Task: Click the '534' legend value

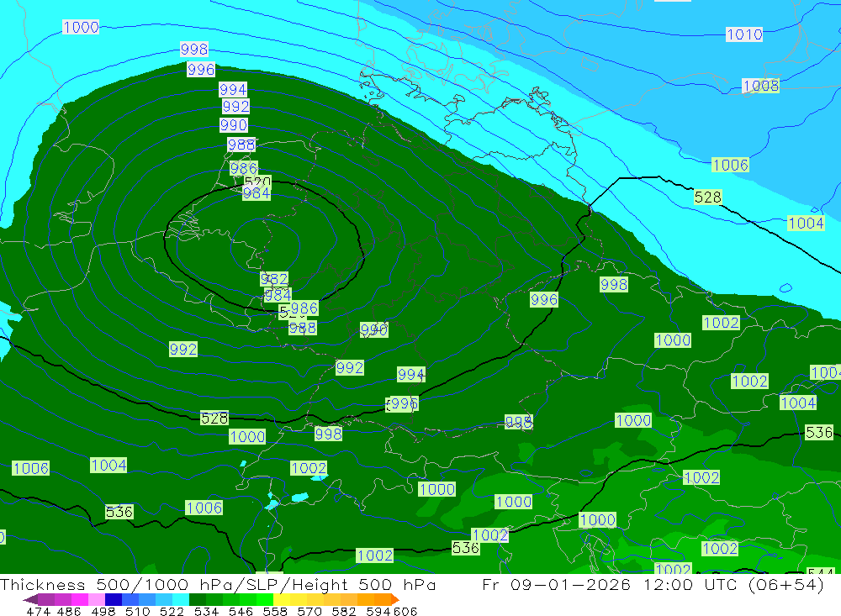Action: pyautogui.click(x=207, y=611)
